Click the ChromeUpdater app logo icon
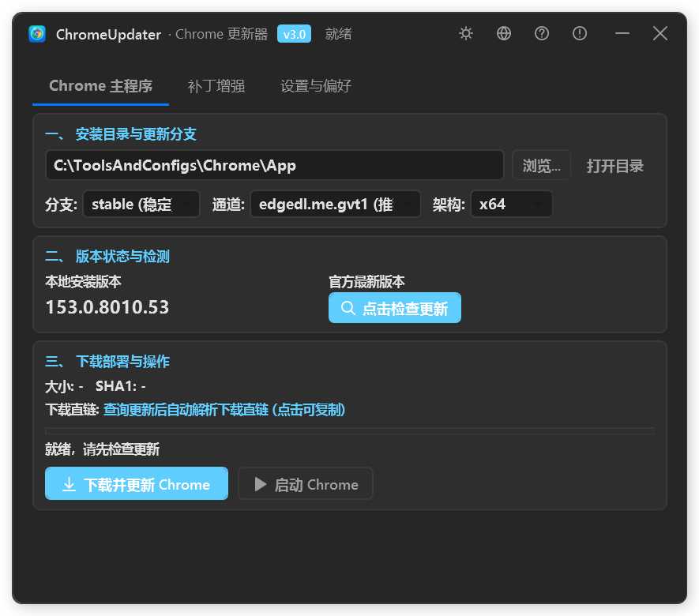This screenshot has width=699, height=616. click(x=37, y=34)
